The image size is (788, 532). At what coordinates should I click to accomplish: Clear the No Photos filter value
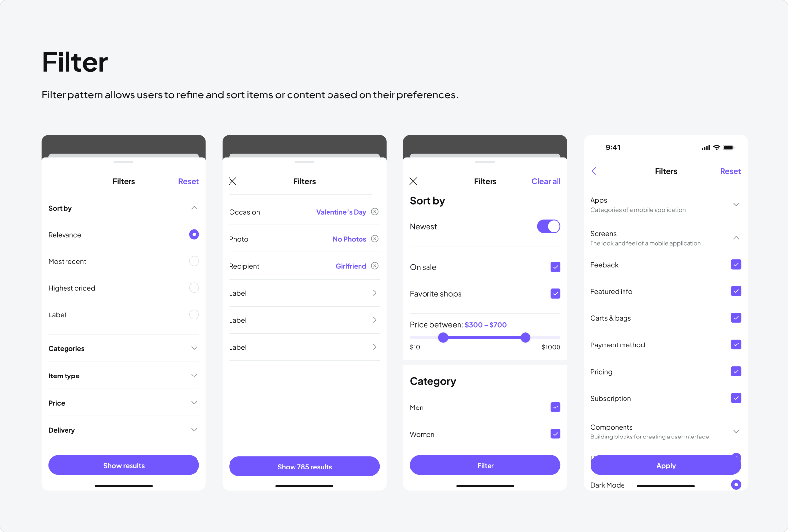375,239
